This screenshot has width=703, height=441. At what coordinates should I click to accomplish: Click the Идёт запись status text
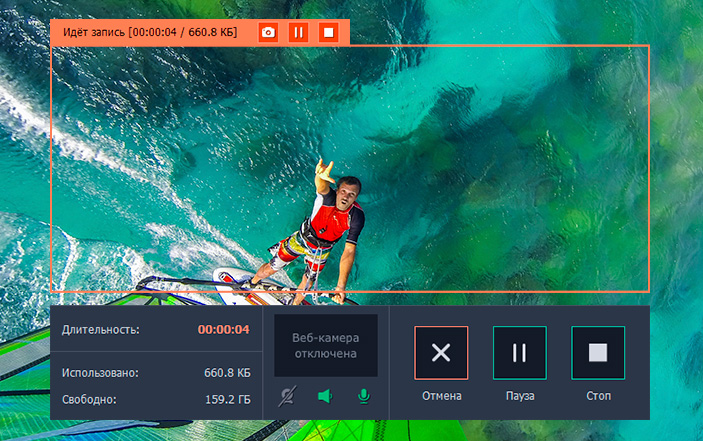tap(150, 32)
